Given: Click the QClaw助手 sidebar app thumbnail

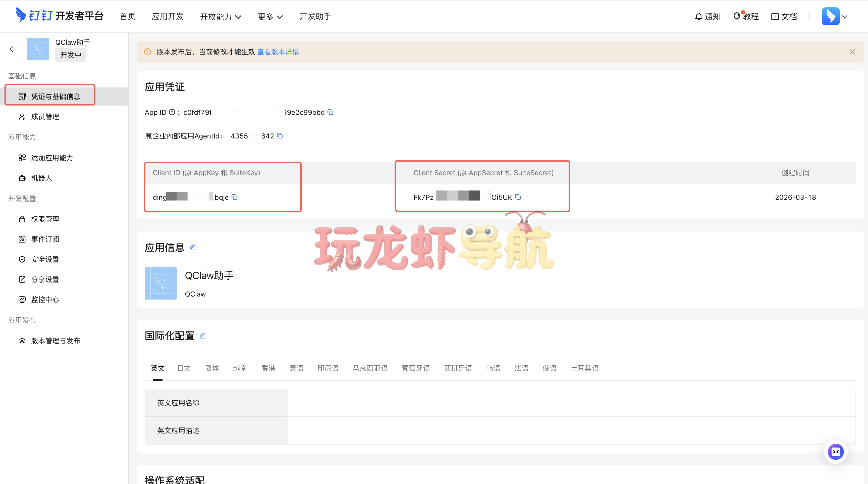Looking at the screenshot, I should coord(38,49).
